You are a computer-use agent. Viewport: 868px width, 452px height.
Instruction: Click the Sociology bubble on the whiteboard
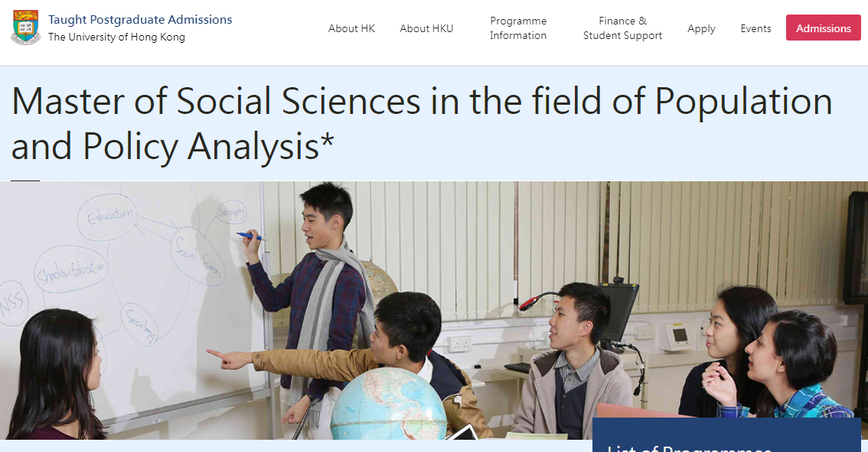140,325
